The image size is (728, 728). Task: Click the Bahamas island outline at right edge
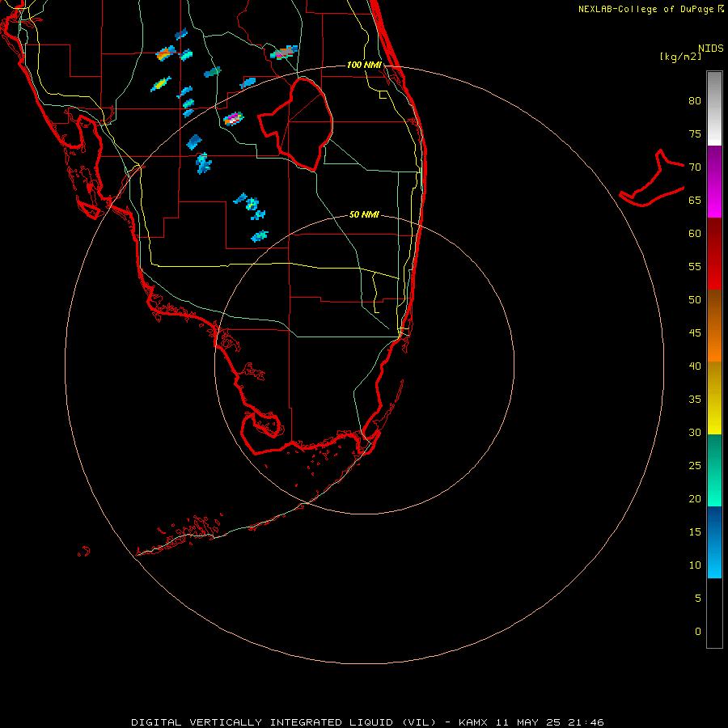pyautogui.click(x=651, y=178)
